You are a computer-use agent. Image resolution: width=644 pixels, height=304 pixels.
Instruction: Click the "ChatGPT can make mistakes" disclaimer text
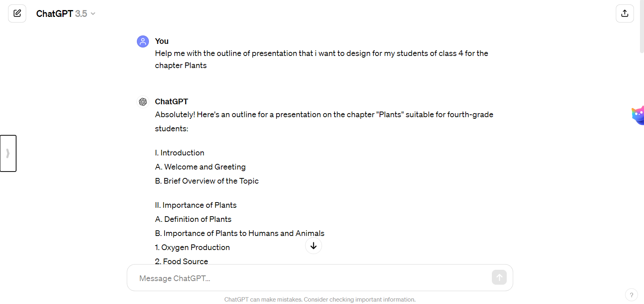click(320, 299)
